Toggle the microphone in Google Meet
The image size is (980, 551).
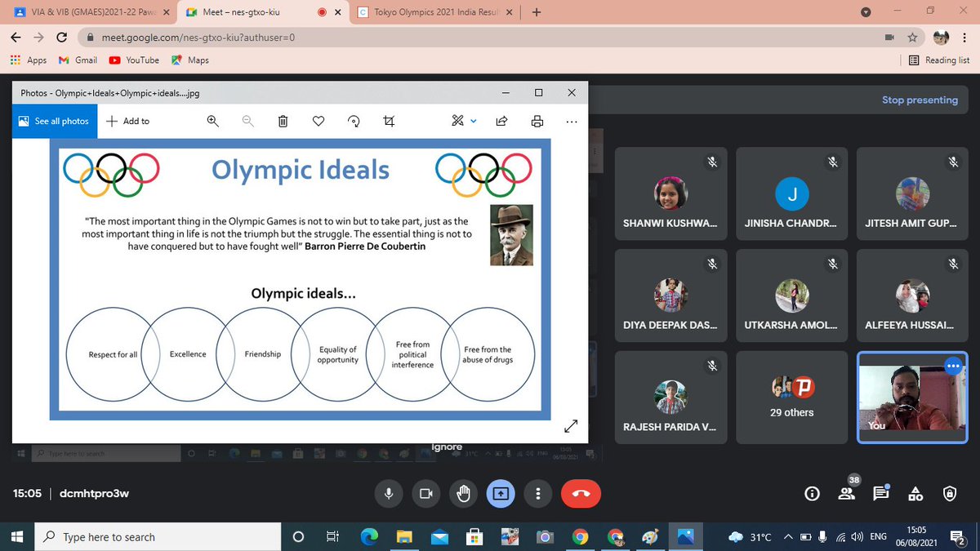click(389, 493)
